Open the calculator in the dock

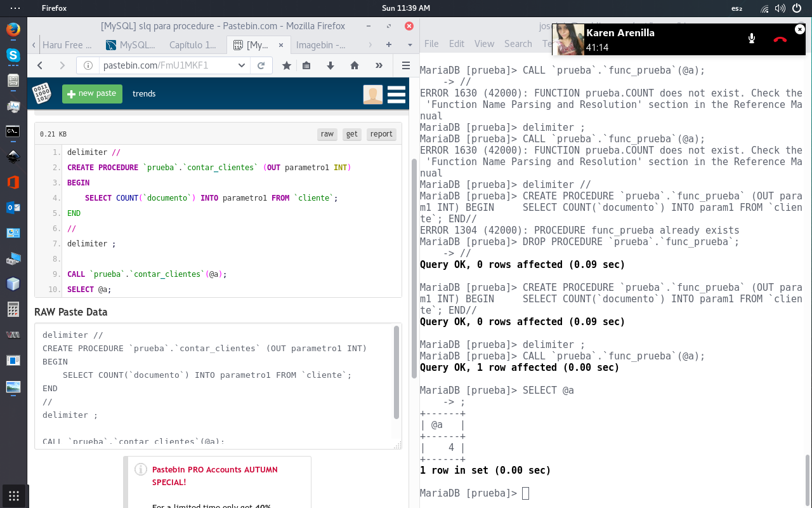tap(13, 309)
